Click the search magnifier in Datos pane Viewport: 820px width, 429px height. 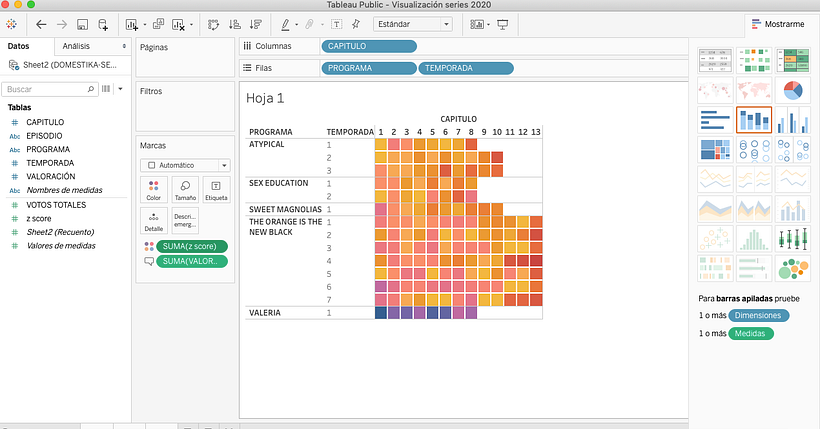point(90,89)
